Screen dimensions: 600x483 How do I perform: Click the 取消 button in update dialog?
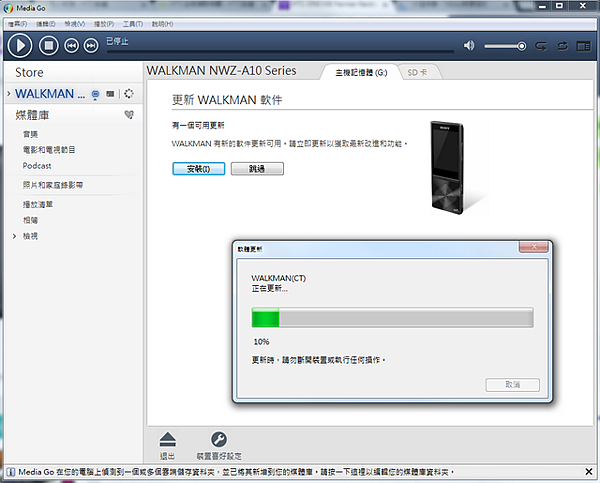click(x=513, y=385)
